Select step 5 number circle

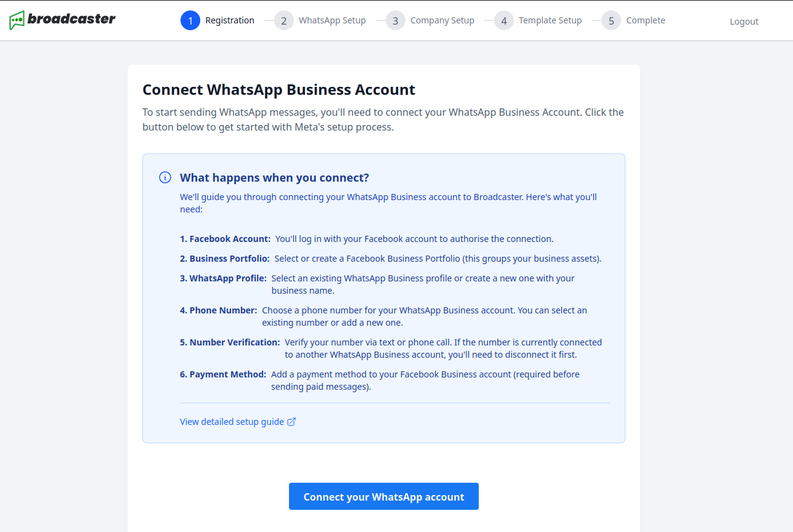pos(611,20)
